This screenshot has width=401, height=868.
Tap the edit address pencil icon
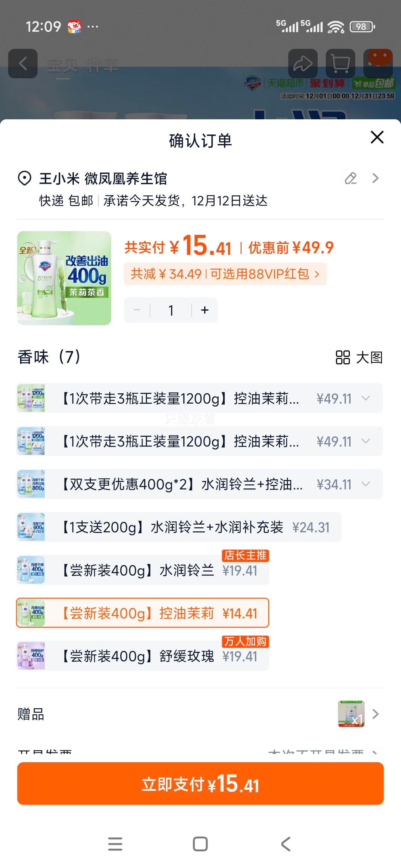point(351,178)
